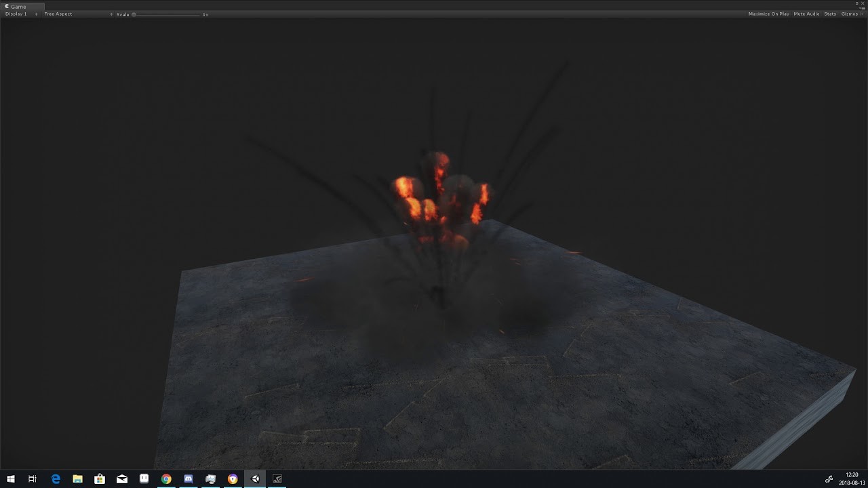The height and width of the screenshot is (488, 868).
Task: Open Discord from the taskbar
Action: pyautogui.click(x=189, y=479)
